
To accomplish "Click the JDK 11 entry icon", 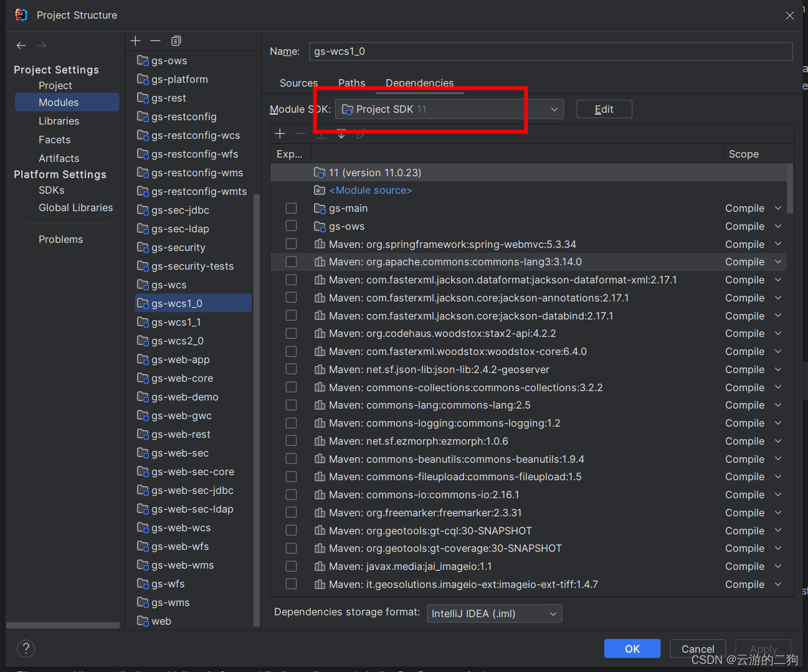I will point(320,173).
